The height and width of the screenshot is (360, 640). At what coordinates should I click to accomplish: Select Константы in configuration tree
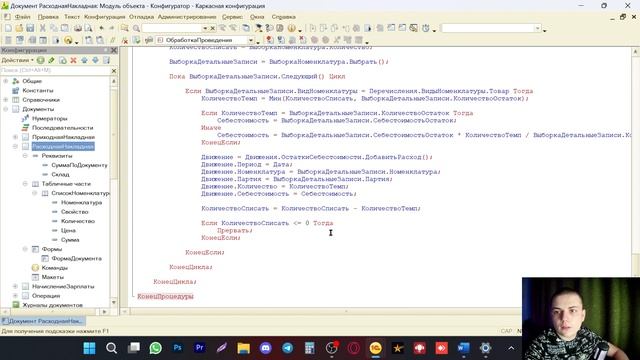point(38,91)
